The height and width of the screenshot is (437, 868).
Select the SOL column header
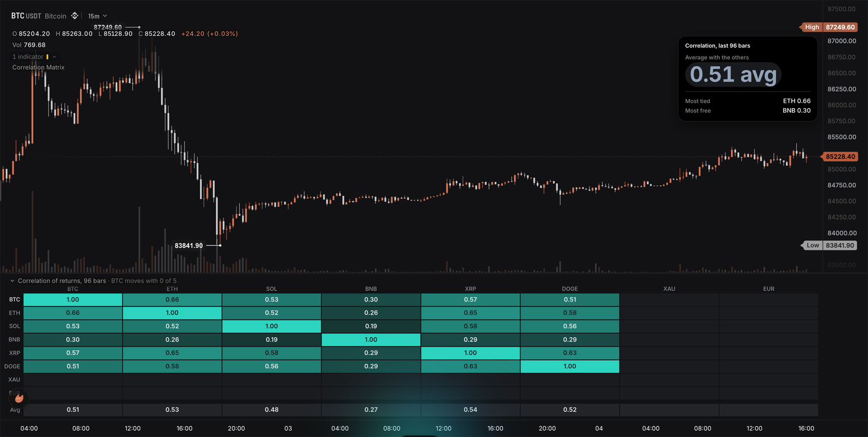271,289
